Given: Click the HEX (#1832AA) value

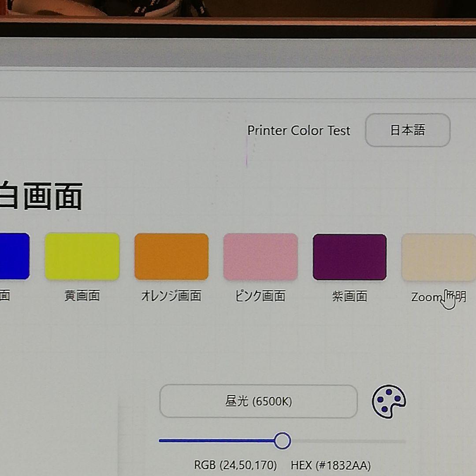Looking at the screenshot, I should (331, 465).
